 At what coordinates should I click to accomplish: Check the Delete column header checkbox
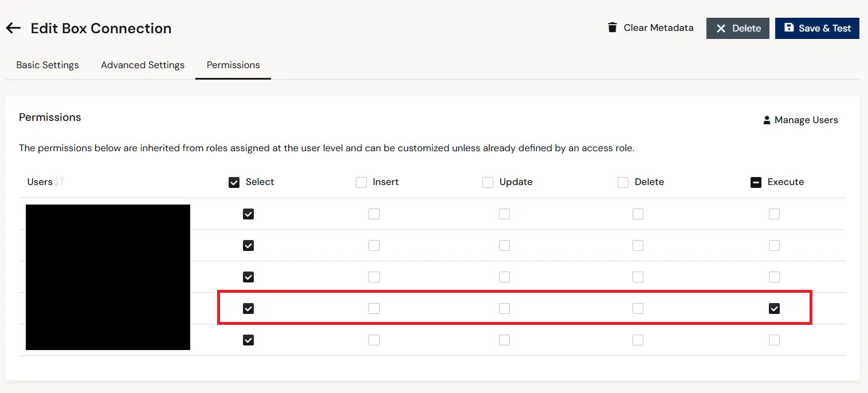[x=623, y=182]
